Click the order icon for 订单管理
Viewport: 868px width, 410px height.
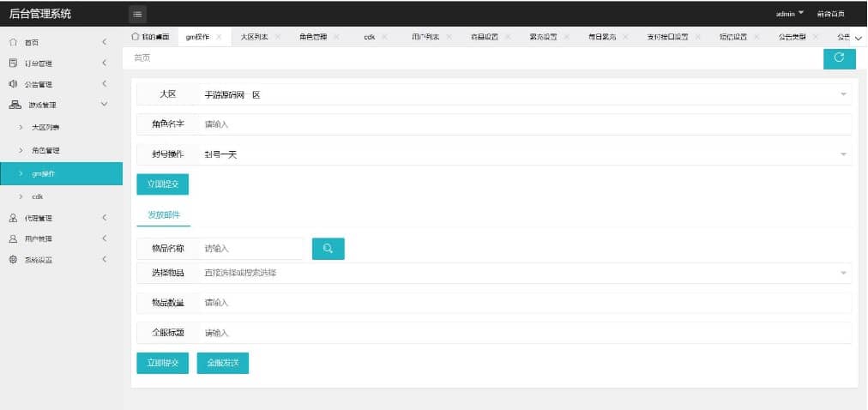(x=13, y=63)
